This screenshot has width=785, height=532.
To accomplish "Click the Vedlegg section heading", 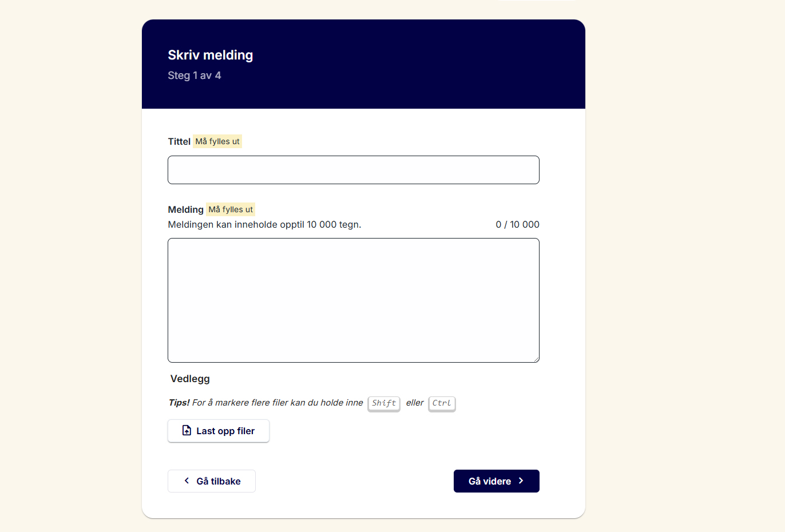I will [x=190, y=379].
